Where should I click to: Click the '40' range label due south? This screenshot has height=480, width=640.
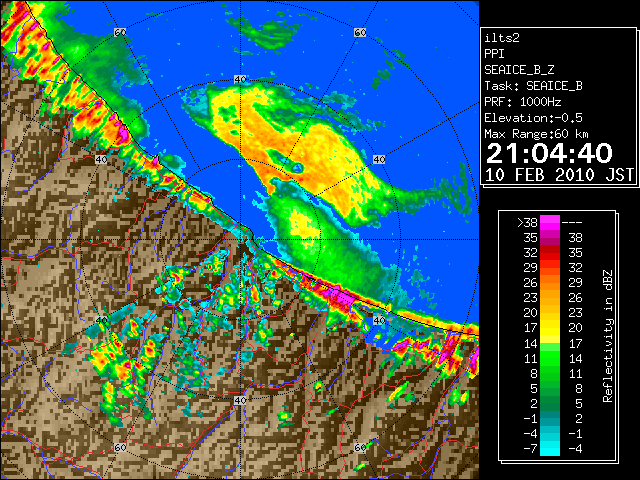240,400
